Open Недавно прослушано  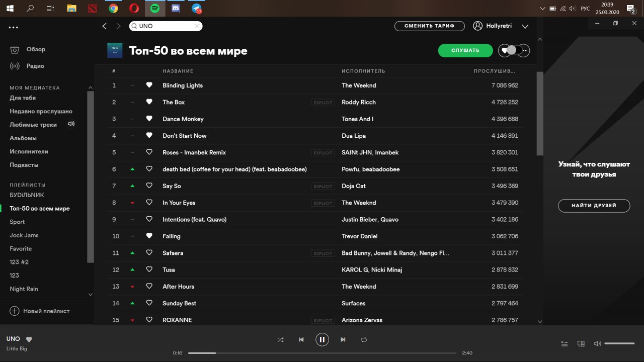pos(41,111)
